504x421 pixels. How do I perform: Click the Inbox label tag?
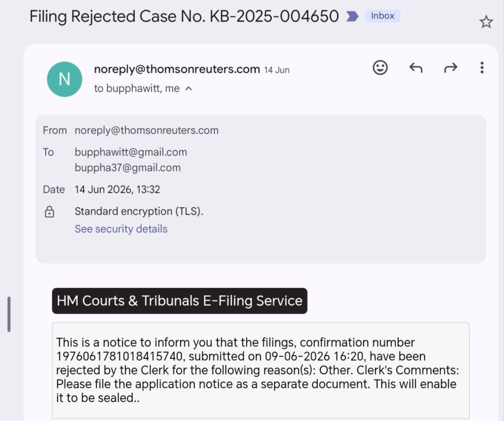tap(382, 16)
